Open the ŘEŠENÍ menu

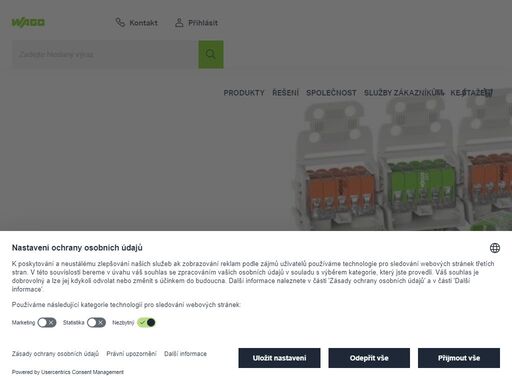pos(285,93)
